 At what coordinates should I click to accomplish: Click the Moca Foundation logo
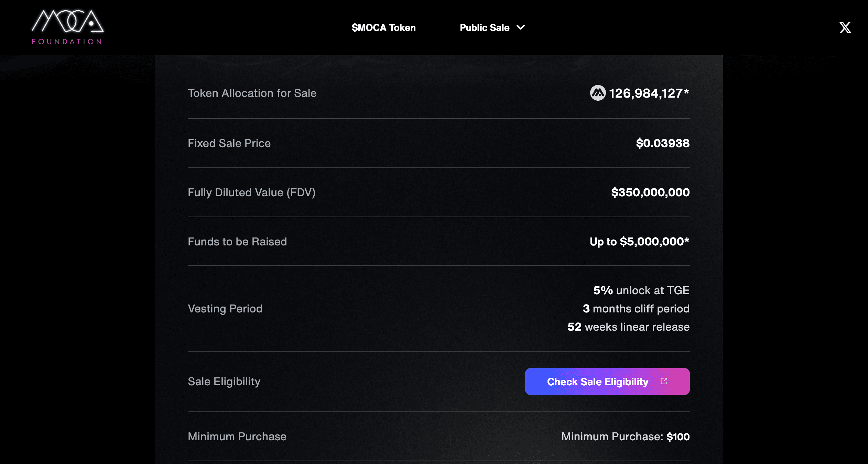pos(67,27)
